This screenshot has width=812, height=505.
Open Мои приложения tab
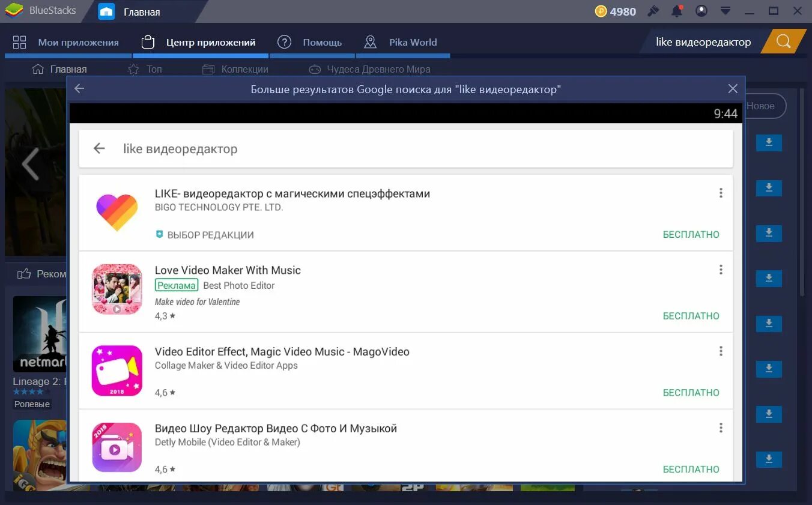66,42
